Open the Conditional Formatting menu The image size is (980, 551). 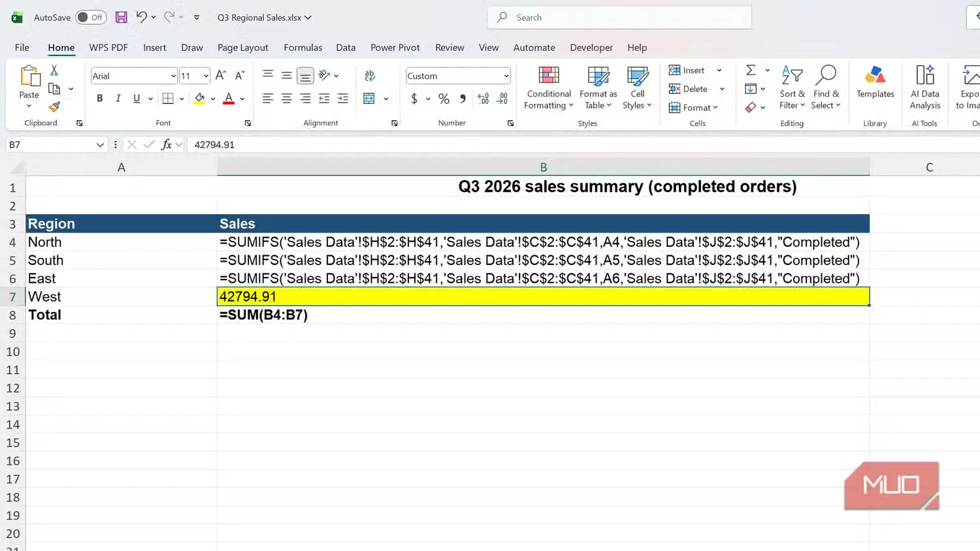point(549,87)
